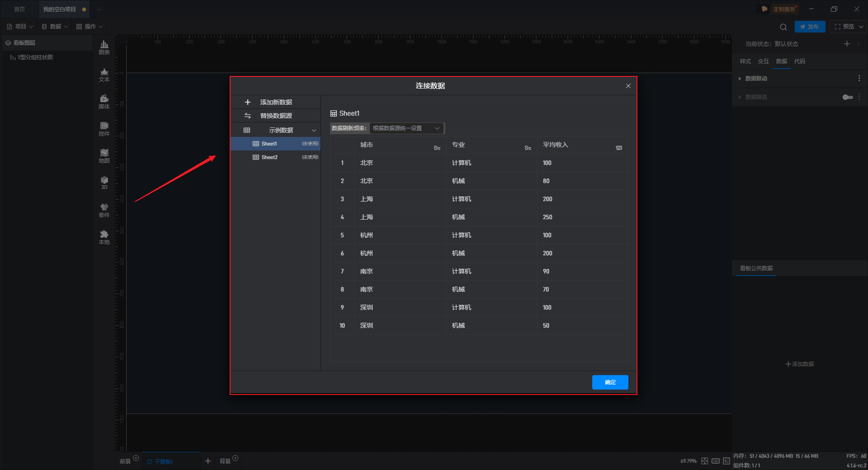
Task: Open a new project tab with plus
Action: point(99,9)
